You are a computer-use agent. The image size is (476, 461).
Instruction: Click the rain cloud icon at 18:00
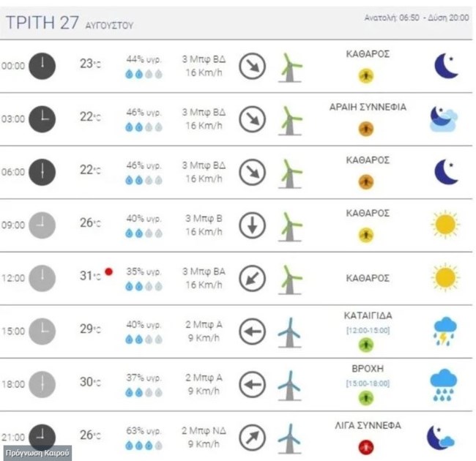pyautogui.click(x=444, y=384)
